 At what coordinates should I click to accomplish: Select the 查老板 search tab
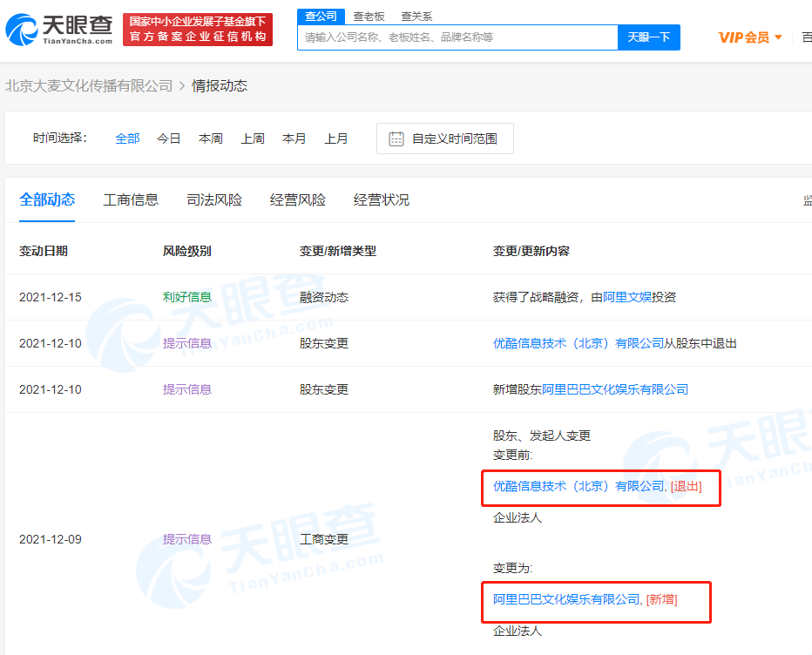[x=369, y=17]
